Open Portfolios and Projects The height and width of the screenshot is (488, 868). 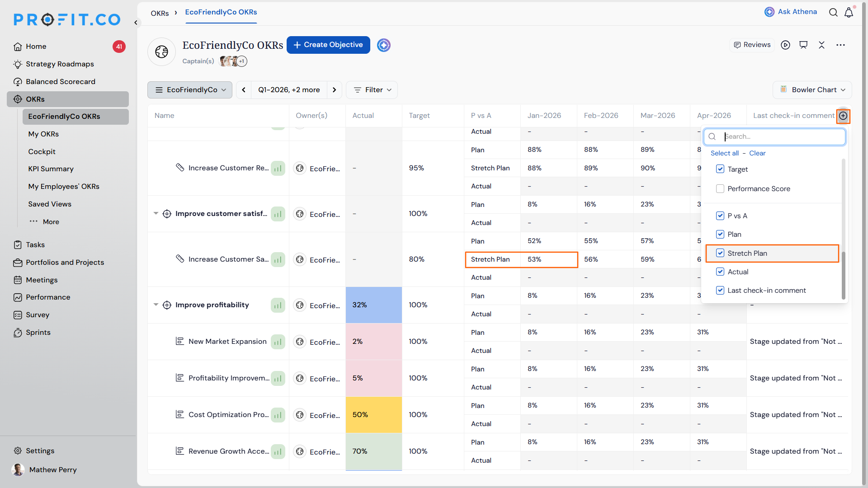(x=59, y=263)
